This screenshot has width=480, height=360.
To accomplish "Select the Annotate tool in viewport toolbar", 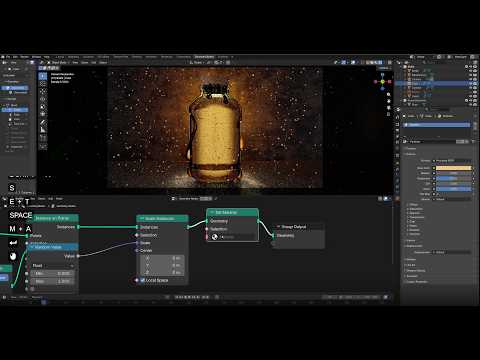I will [43, 123].
